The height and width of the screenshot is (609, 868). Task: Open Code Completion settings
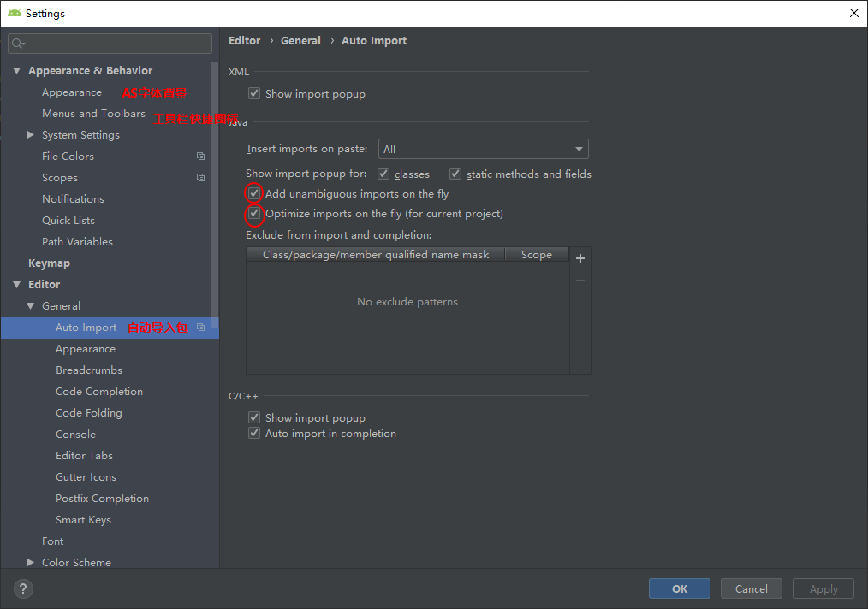coord(99,392)
